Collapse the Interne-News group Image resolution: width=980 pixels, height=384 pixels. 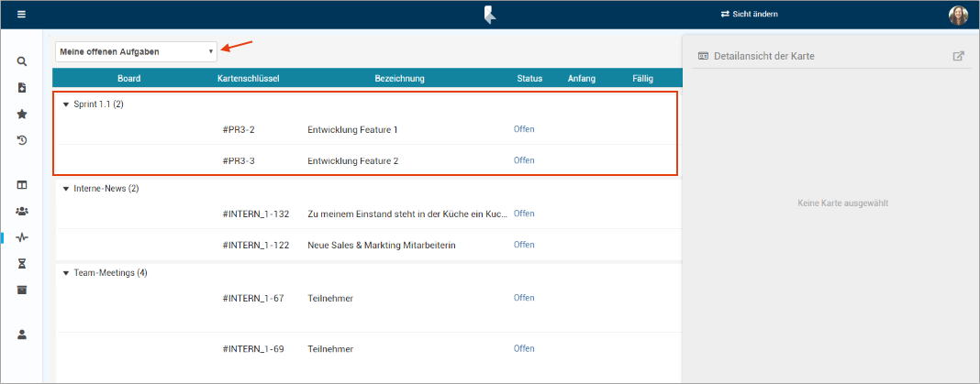66,189
